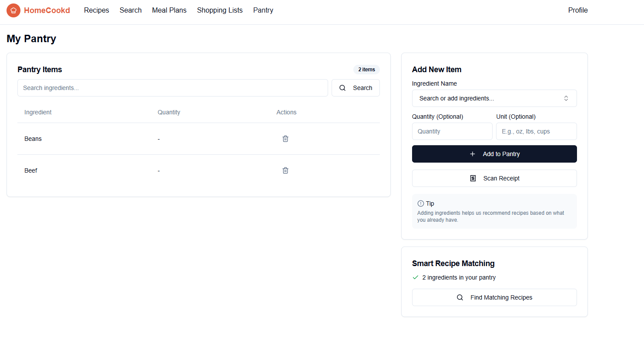Open the Profile page
This screenshot has height=350, width=644.
pyautogui.click(x=578, y=10)
